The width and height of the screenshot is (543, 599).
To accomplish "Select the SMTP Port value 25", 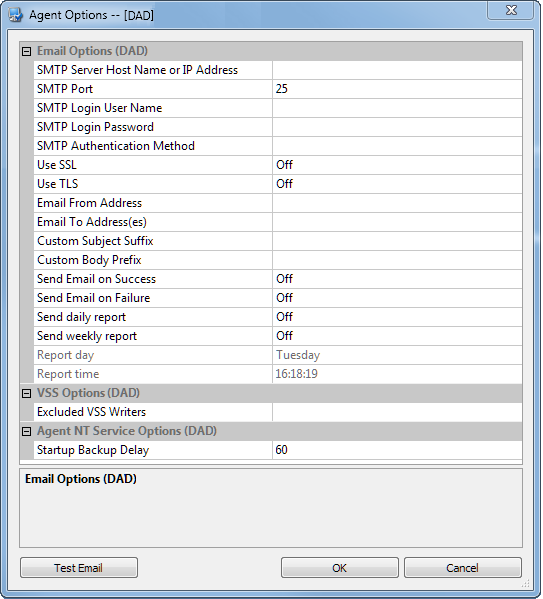I will (397, 89).
